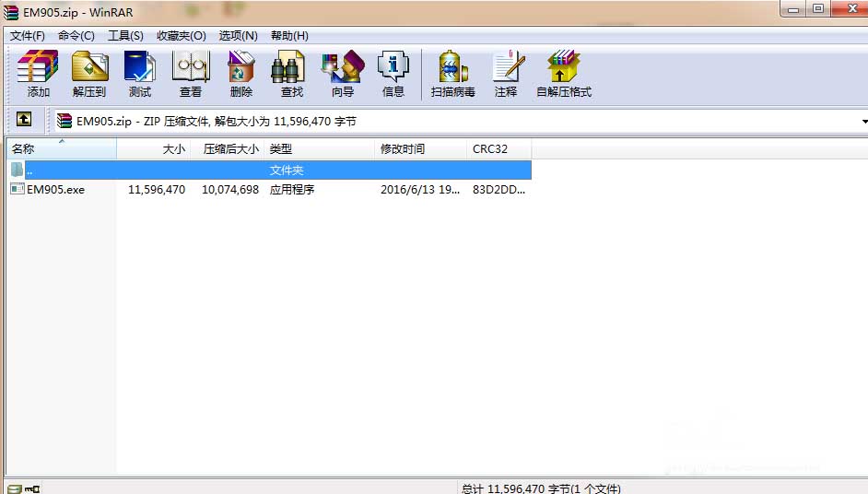Screen dimensions: 868x494
Task: Click the 测试 (Test) toolbar icon
Action: [139, 66]
